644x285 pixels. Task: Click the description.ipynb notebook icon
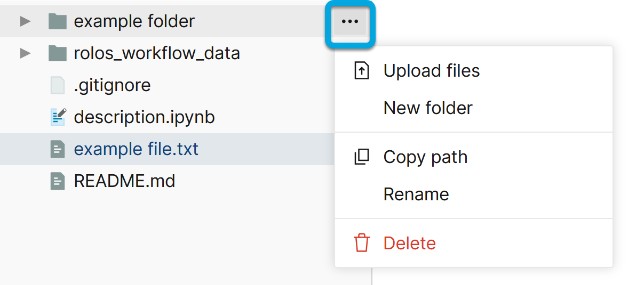(x=57, y=117)
